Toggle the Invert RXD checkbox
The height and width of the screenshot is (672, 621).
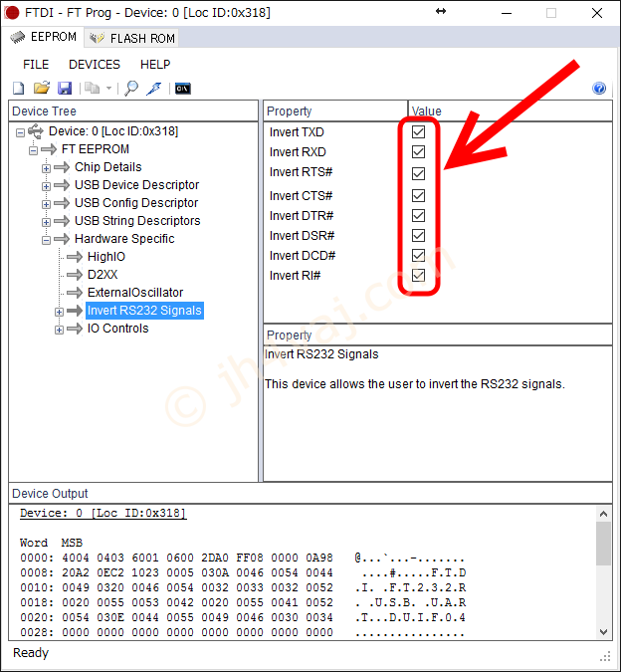[x=418, y=151]
